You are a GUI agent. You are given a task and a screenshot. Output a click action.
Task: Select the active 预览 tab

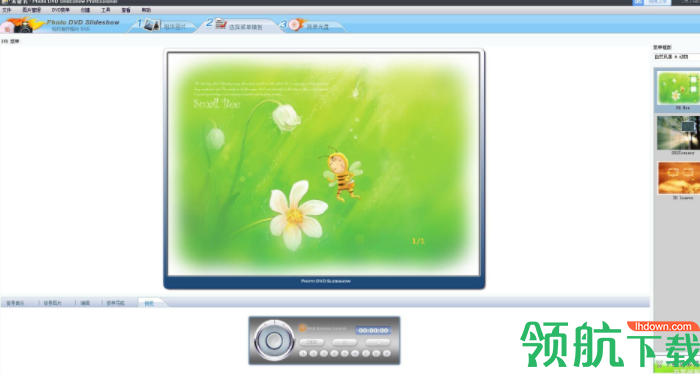[x=149, y=303]
